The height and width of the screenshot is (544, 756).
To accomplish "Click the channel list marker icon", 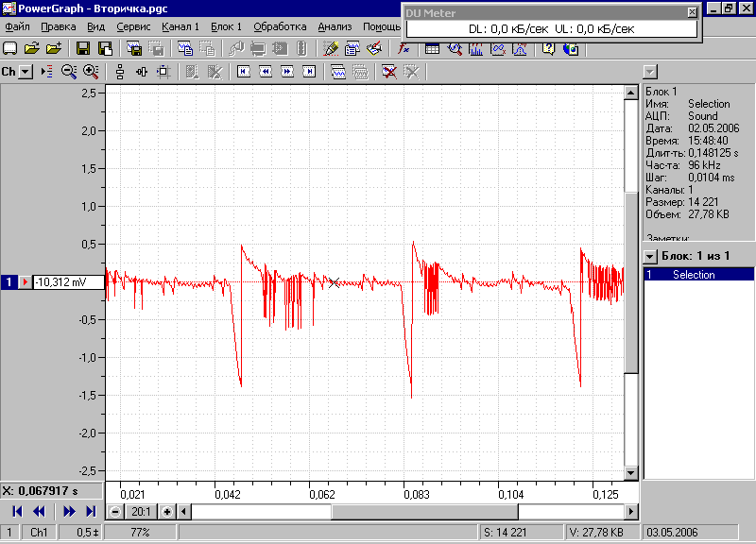I will [x=46, y=72].
